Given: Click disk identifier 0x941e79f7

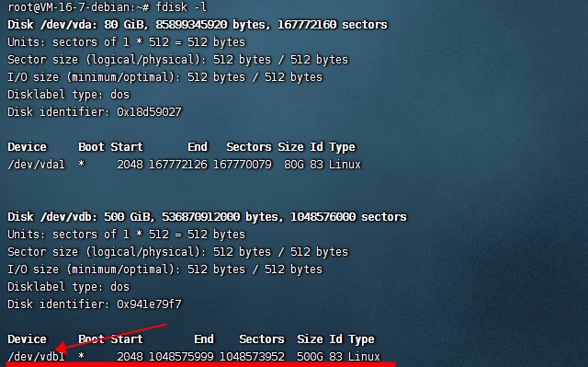Looking at the screenshot, I should tap(149, 304).
